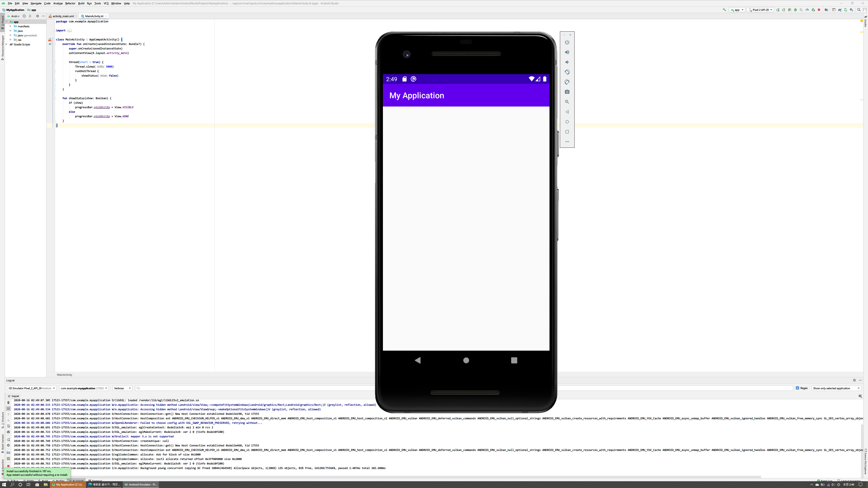Increase emulator volume icon
The height and width of the screenshot is (488, 868).
[x=567, y=52]
